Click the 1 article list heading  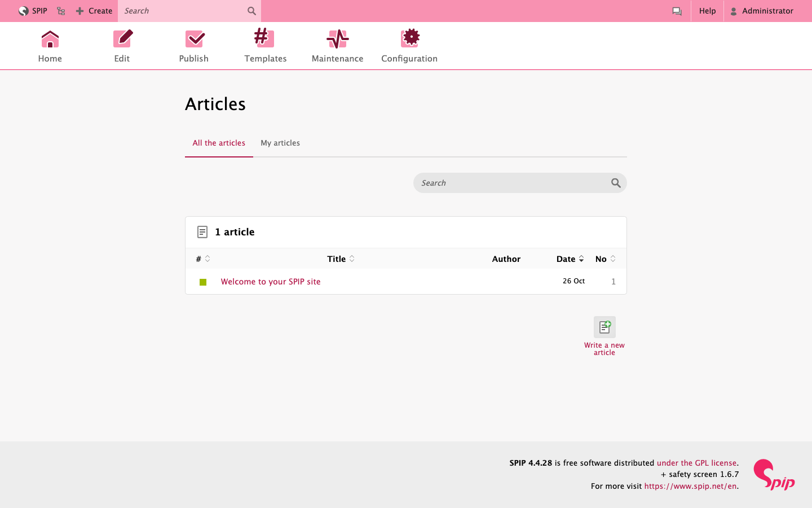(x=235, y=232)
